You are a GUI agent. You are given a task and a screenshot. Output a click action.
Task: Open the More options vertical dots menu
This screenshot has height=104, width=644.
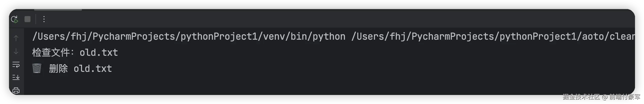pos(44,19)
